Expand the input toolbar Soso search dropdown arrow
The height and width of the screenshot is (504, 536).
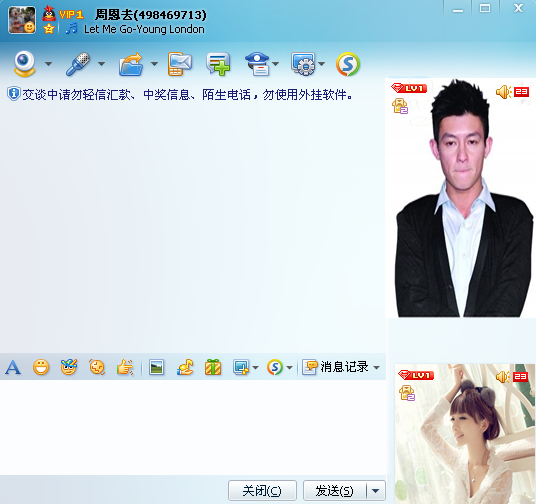290,368
